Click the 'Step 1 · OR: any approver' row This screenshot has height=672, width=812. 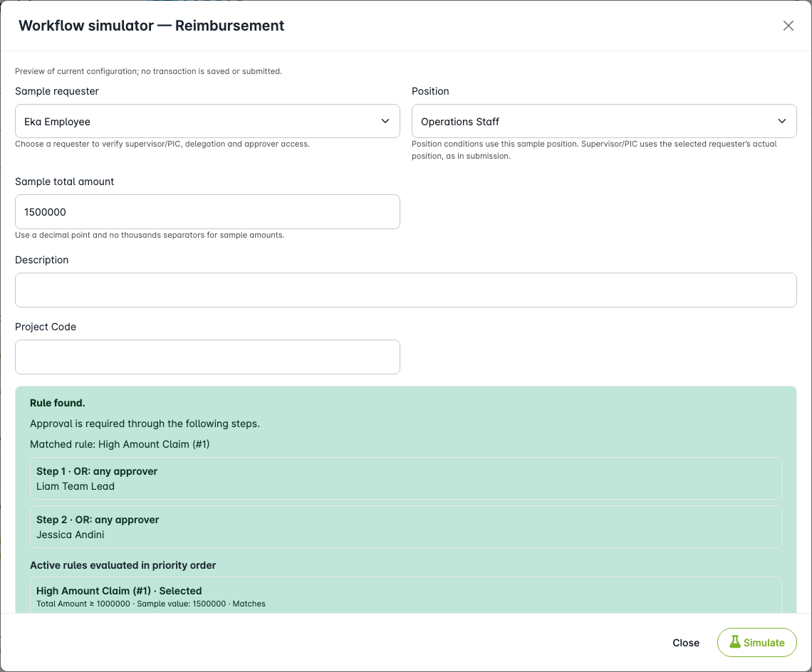pyautogui.click(x=405, y=478)
